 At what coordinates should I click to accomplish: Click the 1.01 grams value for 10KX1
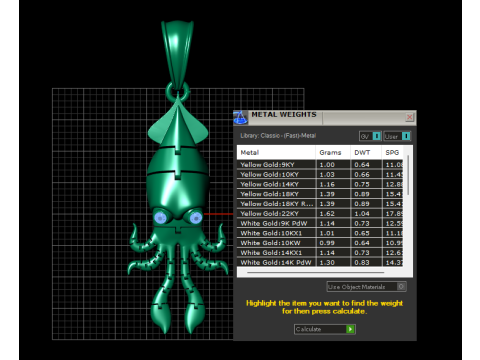327,233
